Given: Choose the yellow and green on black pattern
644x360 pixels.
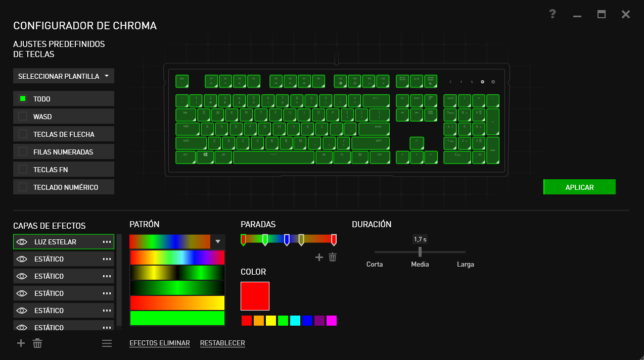Looking at the screenshot, I should coord(177,273).
